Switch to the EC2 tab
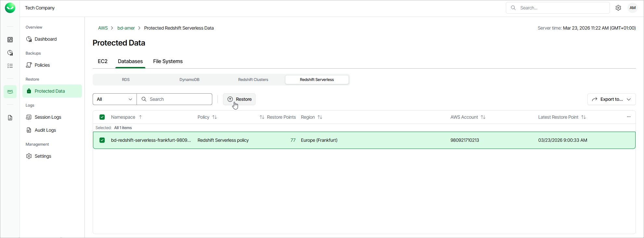Screen dimensions: 644x238 point(103,61)
